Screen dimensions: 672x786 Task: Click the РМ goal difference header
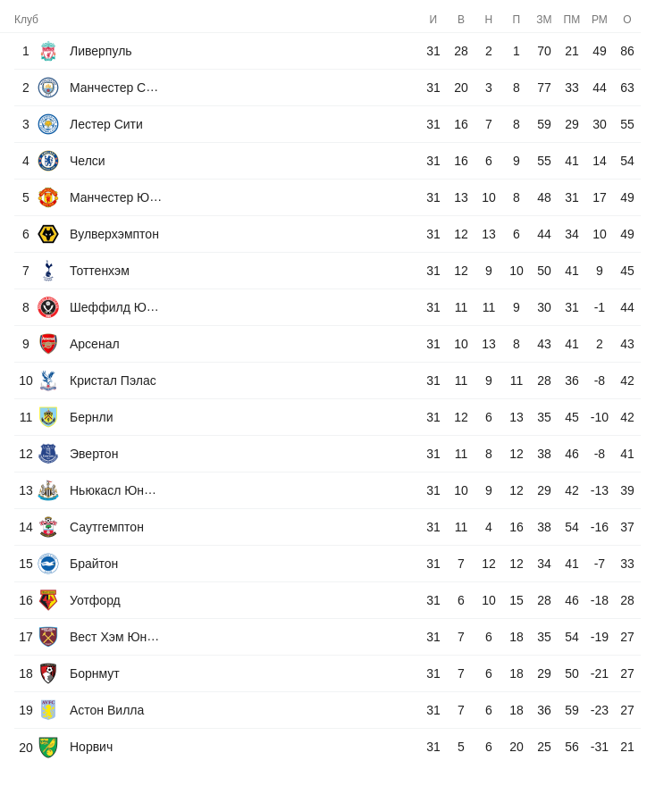pos(600,20)
